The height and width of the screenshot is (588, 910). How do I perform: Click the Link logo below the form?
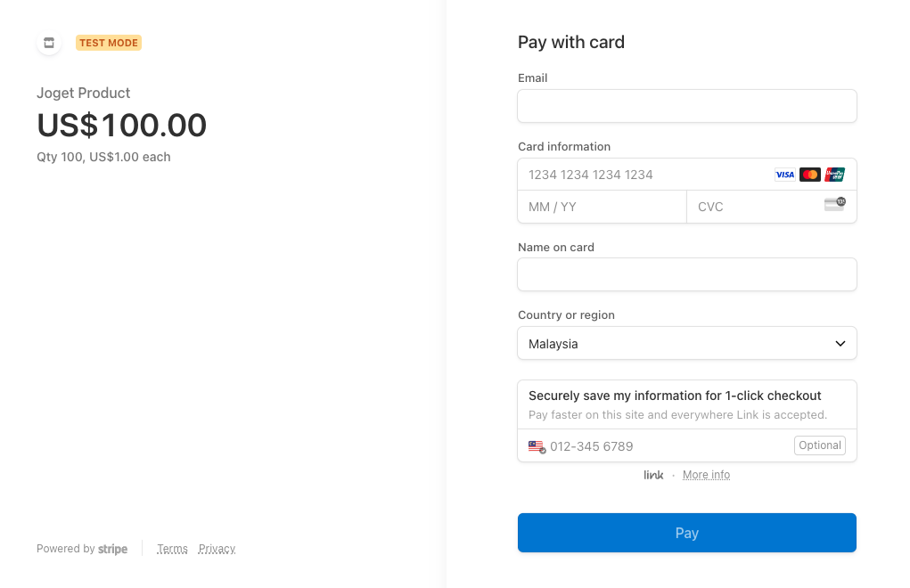(x=653, y=475)
